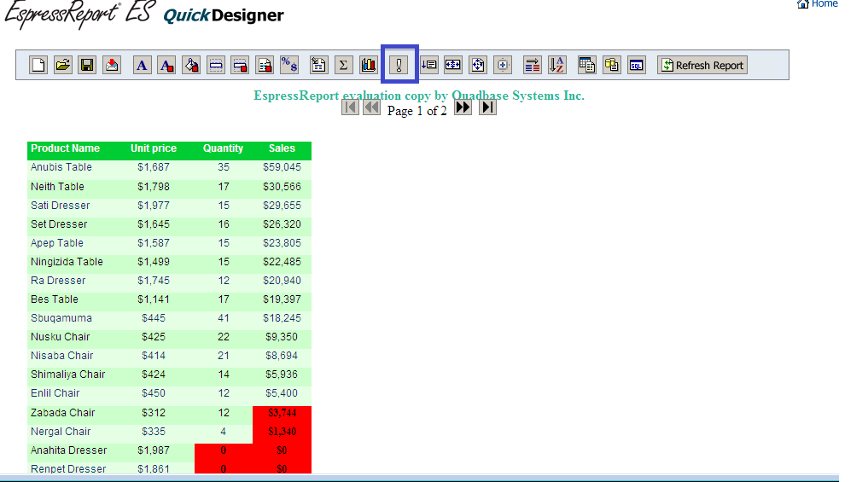
Task: Click the border style icon
Action: click(x=216, y=66)
